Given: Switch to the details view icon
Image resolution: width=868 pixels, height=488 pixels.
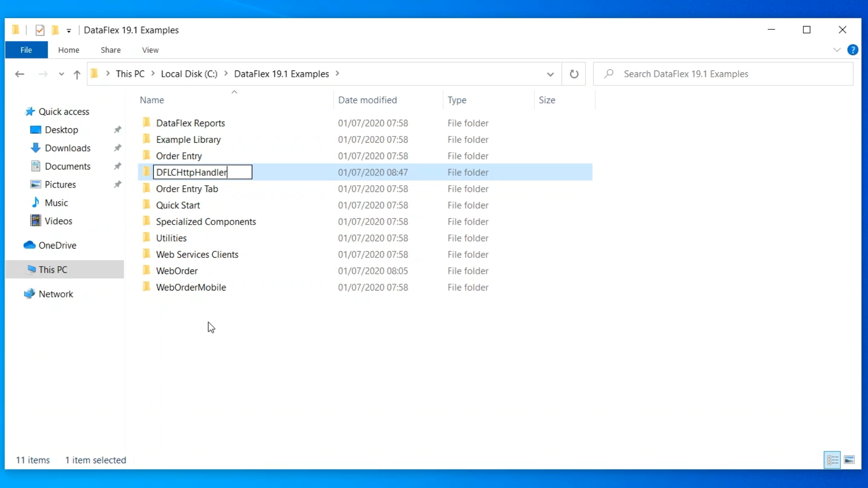Looking at the screenshot, I should [832, 460].
